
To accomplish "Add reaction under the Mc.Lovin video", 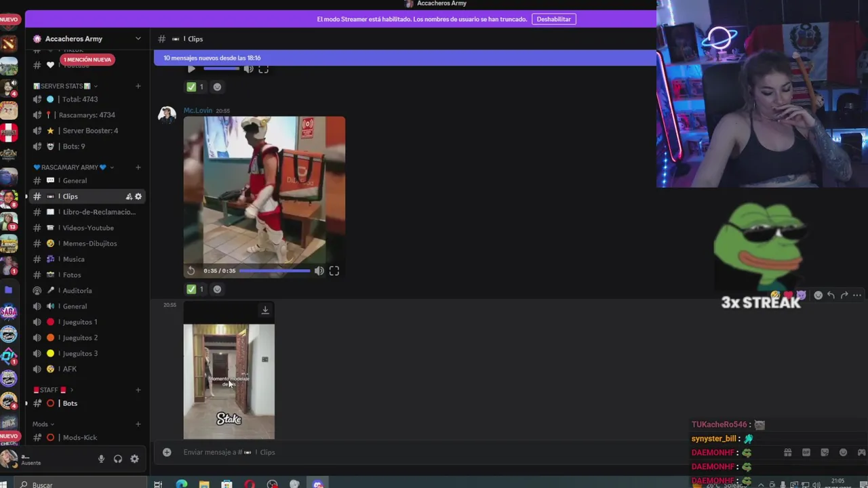I will [217, 289].
